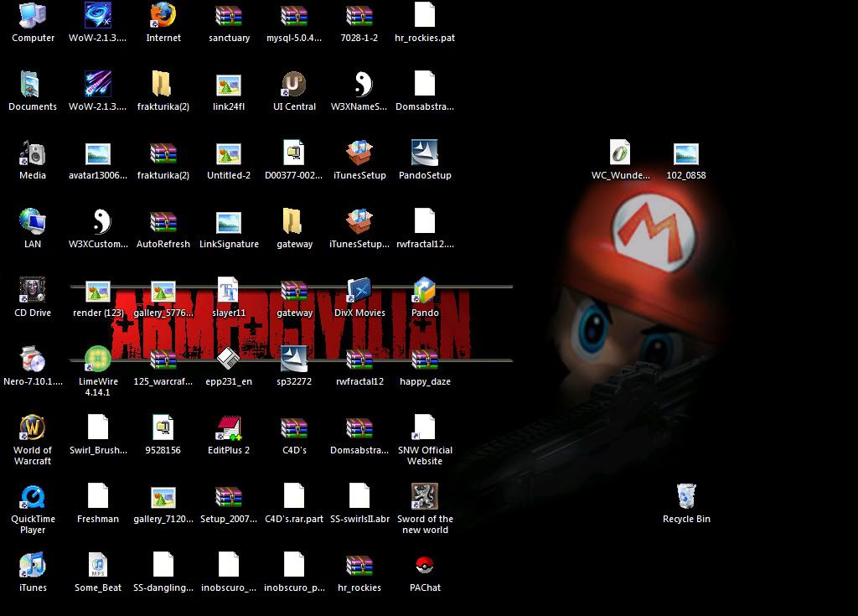The width and height of the screenshot is (858, 616).
Task: Select the sanctuary archive file
Action: pyautogui.click(x=229, y=16)
